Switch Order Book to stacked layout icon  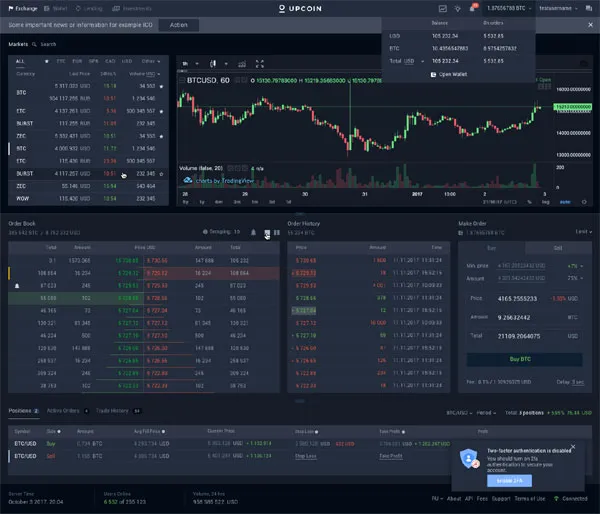[267, 232]
